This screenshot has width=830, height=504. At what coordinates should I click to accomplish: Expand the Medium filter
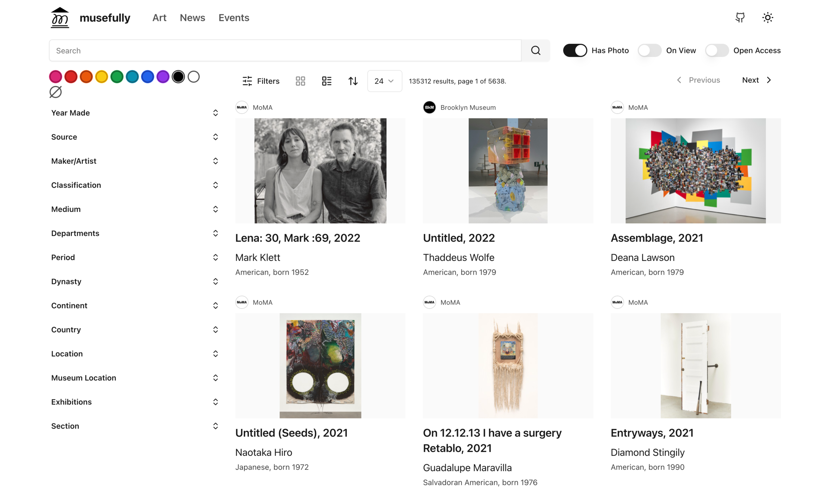tap(135, 209)
